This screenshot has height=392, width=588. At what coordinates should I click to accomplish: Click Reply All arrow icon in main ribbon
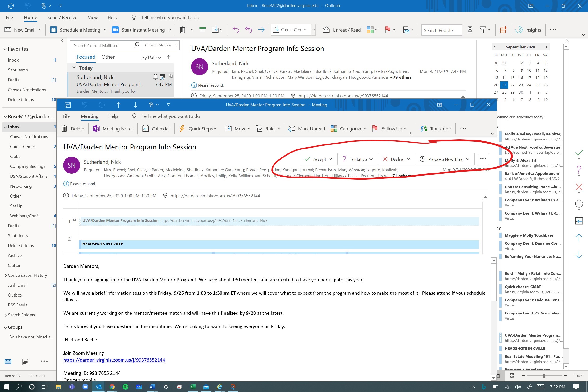pyautogui.click(x=248, y=30)
